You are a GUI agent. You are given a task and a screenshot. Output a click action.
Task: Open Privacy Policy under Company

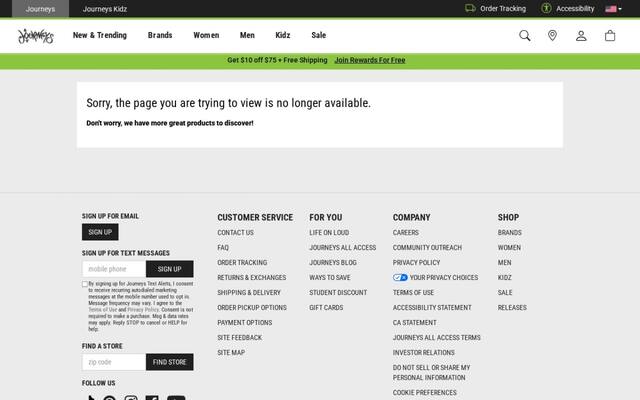[x=416, y=262]
